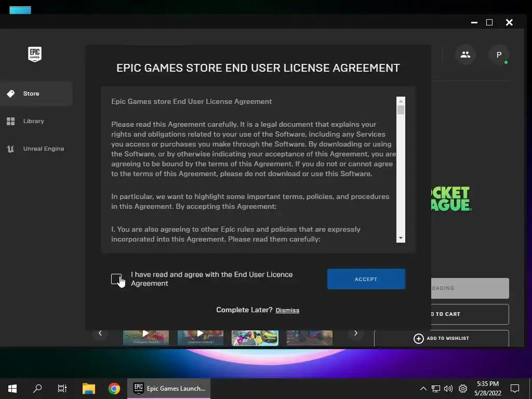Open Task View on the taskbar
The height and width of the screenshot is (399, 532).
62,389
